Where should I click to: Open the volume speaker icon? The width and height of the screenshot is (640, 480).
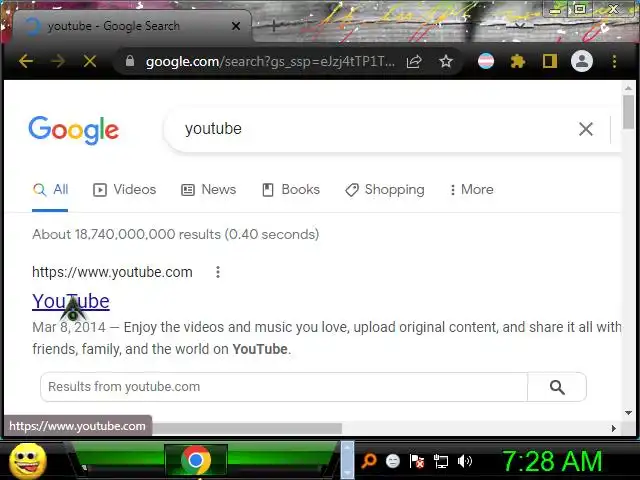point(464,461)
